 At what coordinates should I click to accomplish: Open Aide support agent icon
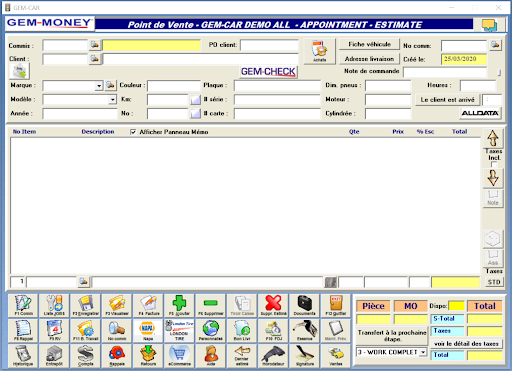[211, 356]
